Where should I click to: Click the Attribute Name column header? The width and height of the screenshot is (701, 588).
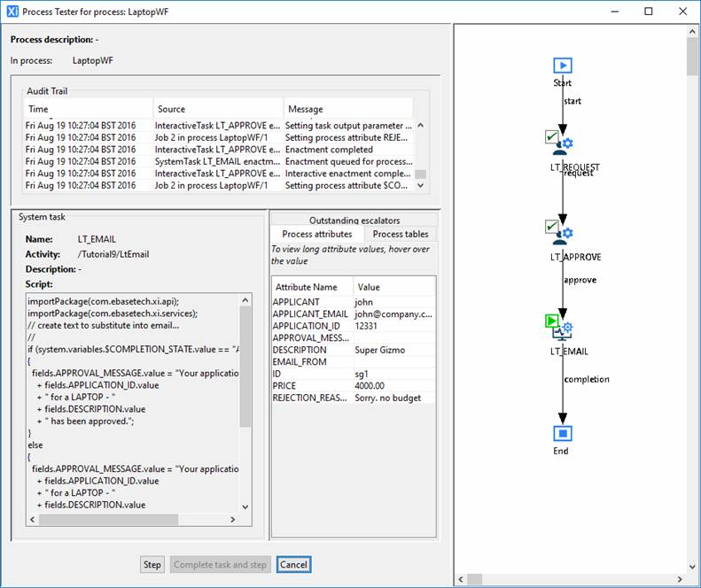[312, 287]
